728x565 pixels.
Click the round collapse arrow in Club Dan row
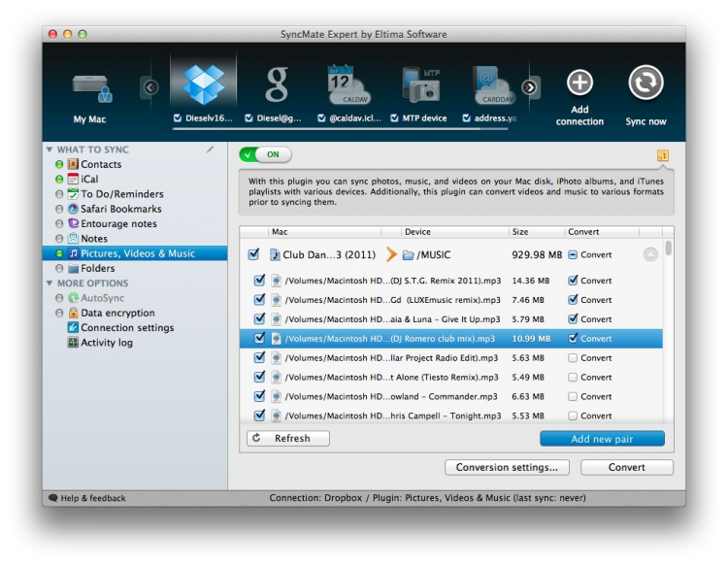[x=650, y=254]
